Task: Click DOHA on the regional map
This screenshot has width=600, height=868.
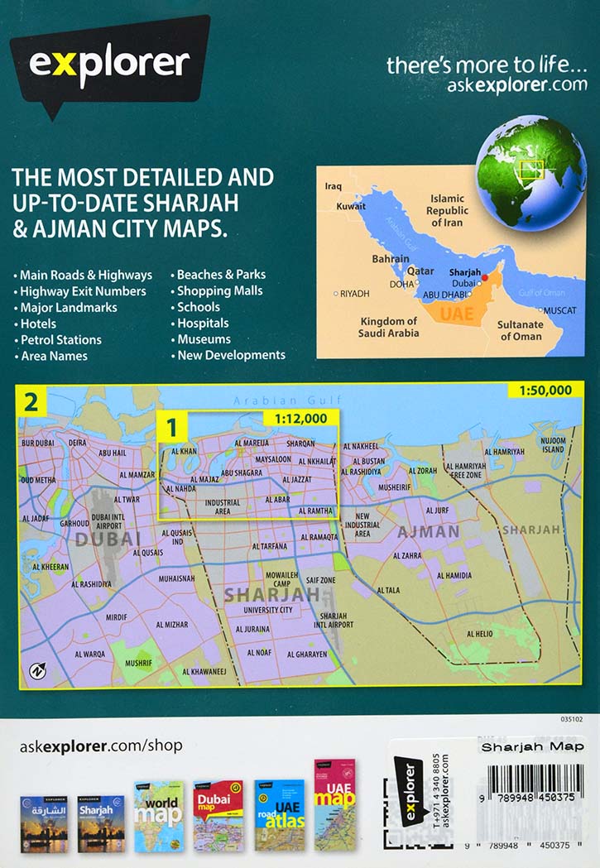Action: 401,284
